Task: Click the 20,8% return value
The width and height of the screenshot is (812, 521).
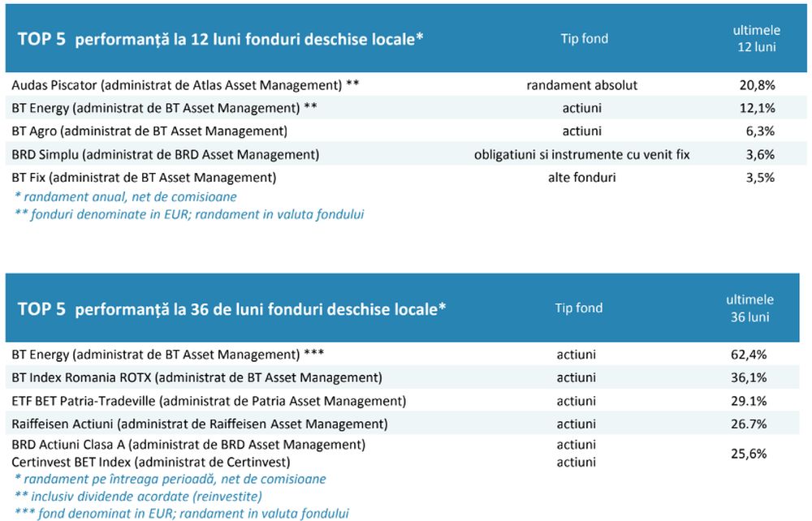Action: tap(757, 85)
